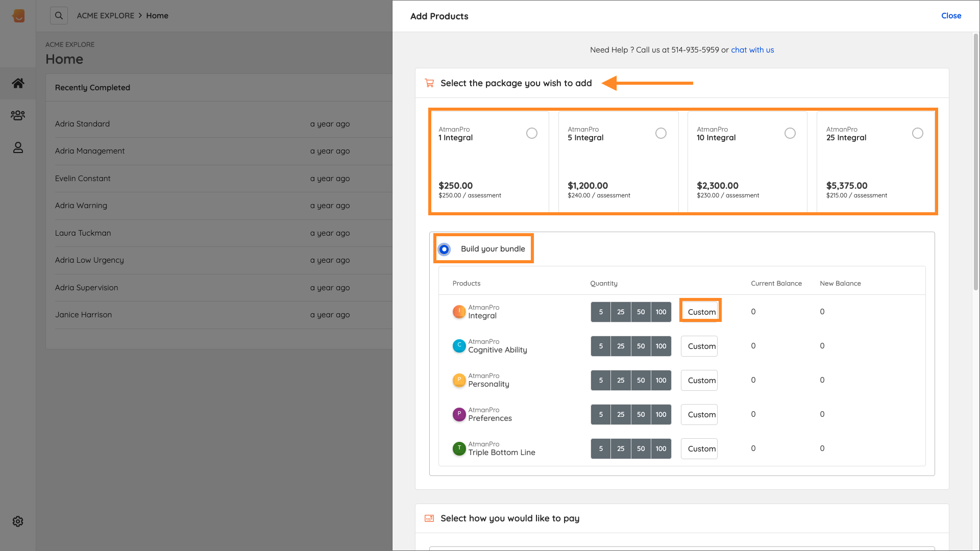The image size is (980, 551).
Task: Click the Cognitive Ability blue icon
Action: coord(459,345)
